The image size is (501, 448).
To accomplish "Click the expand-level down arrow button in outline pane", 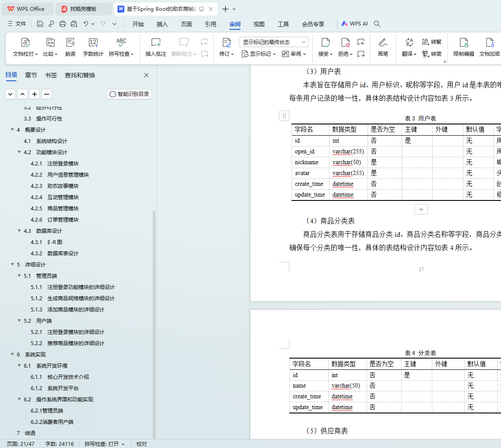I will tap(10, 94).
